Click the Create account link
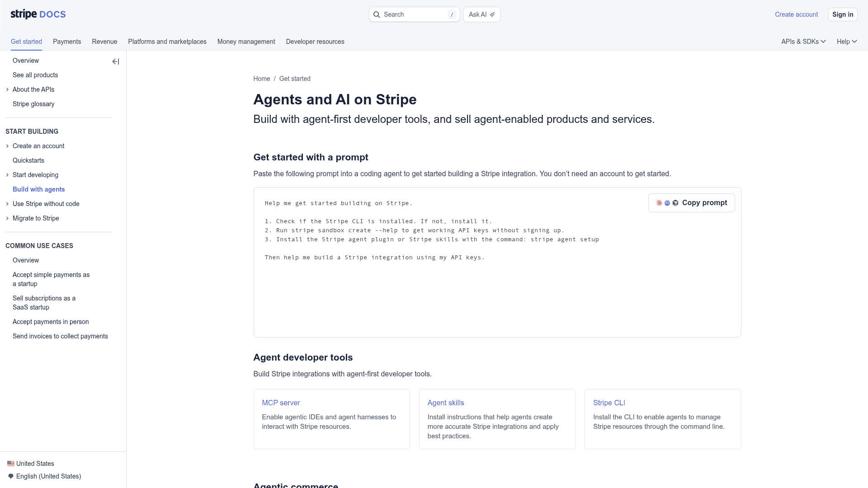 click(796, 14)
